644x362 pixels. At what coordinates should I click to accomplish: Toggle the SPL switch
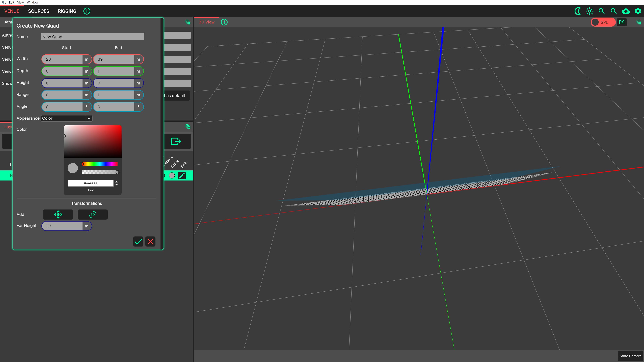(x=603, y=22)
